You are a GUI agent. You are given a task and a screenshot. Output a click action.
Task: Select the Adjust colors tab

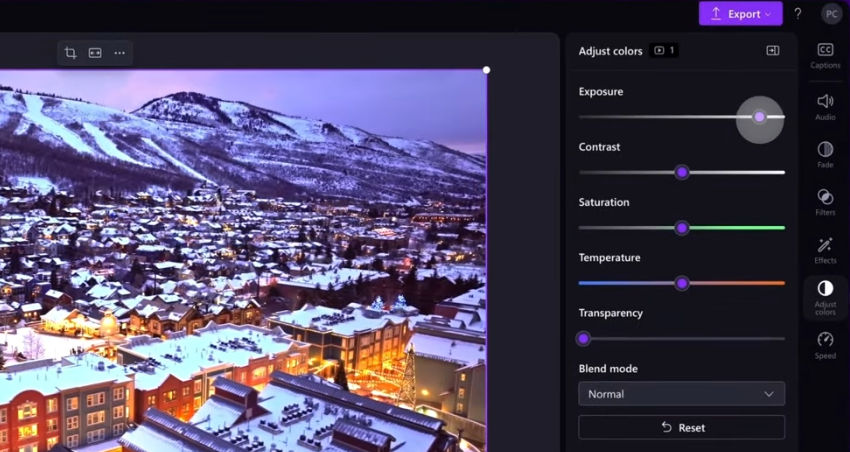tap(825, 298)
